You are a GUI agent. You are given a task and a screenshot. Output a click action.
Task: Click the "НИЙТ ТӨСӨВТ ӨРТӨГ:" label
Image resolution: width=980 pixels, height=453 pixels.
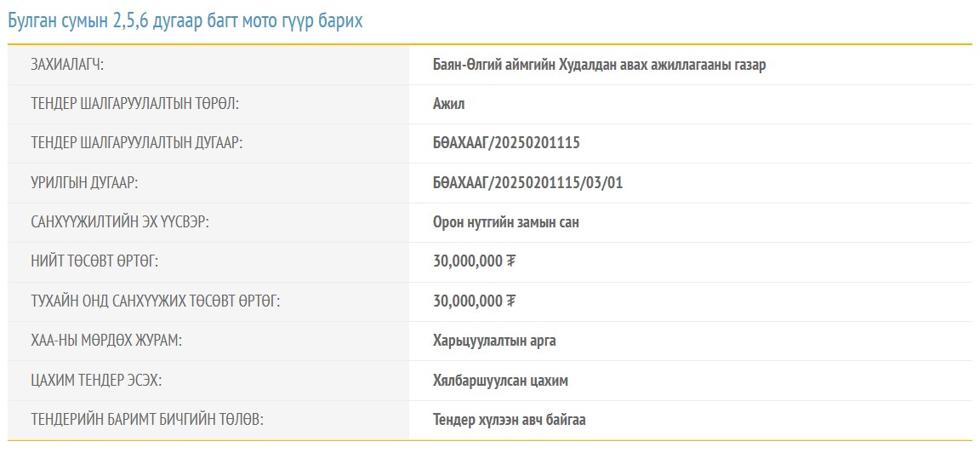[94, 261]
